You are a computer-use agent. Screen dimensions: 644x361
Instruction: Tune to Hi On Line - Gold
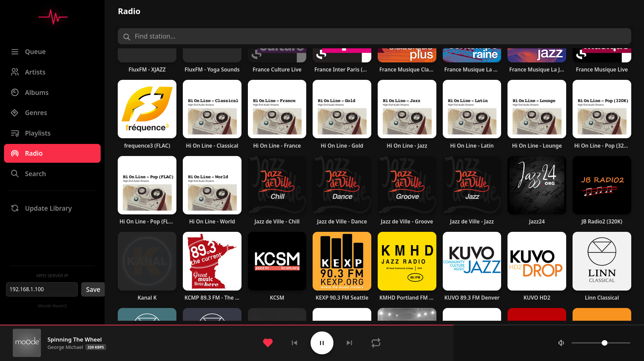[x=342, y=109]
